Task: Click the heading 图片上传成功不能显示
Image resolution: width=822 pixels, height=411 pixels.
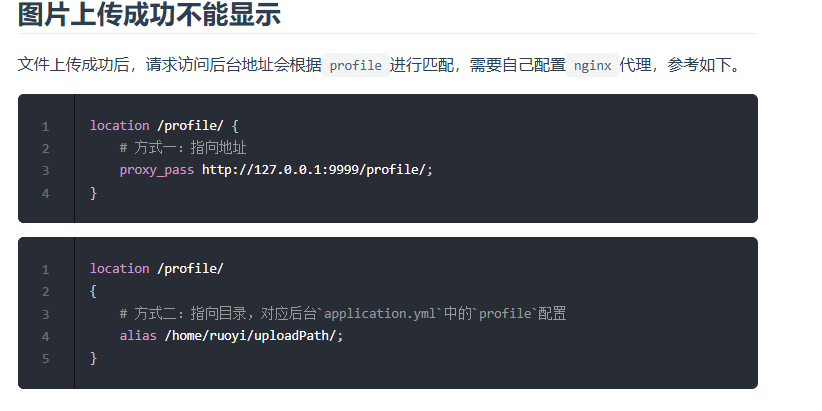Action: 149,14
